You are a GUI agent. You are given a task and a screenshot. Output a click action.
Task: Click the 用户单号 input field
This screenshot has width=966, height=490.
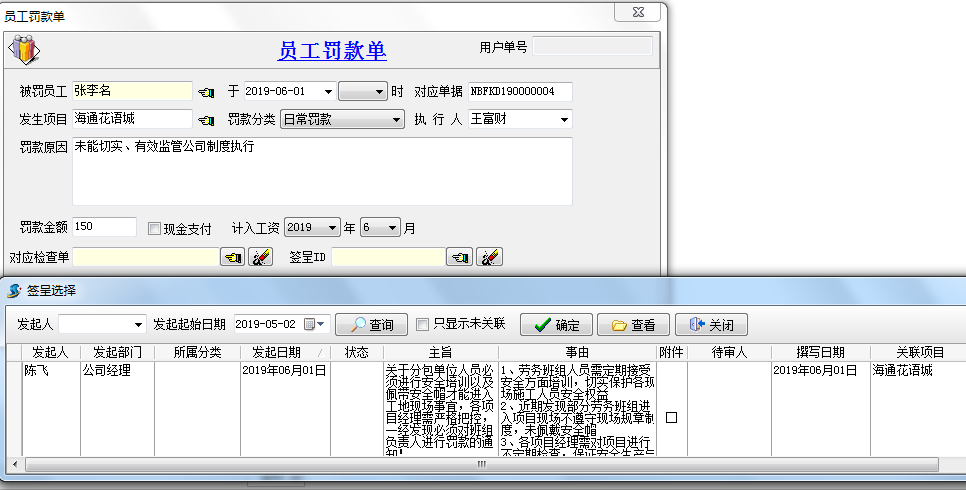(x=592, y=46)
